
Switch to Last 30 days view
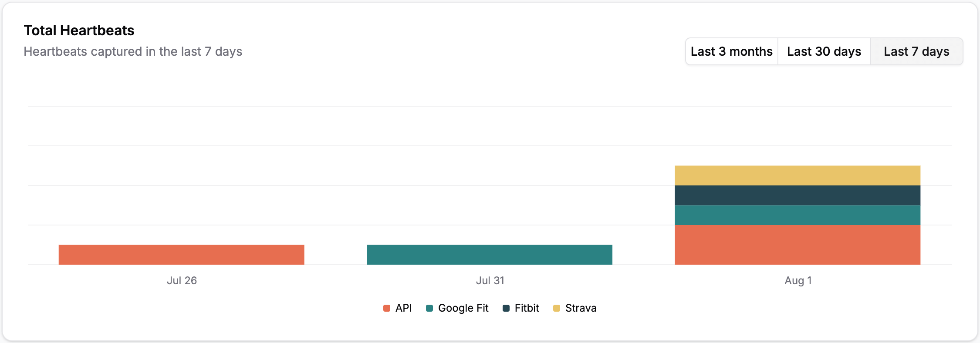click(824, 51)
